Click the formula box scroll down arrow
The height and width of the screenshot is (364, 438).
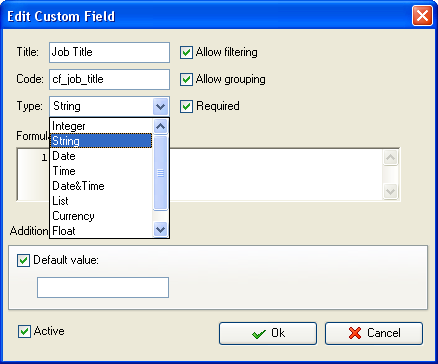pyautogui.click(x=390, y=191)
